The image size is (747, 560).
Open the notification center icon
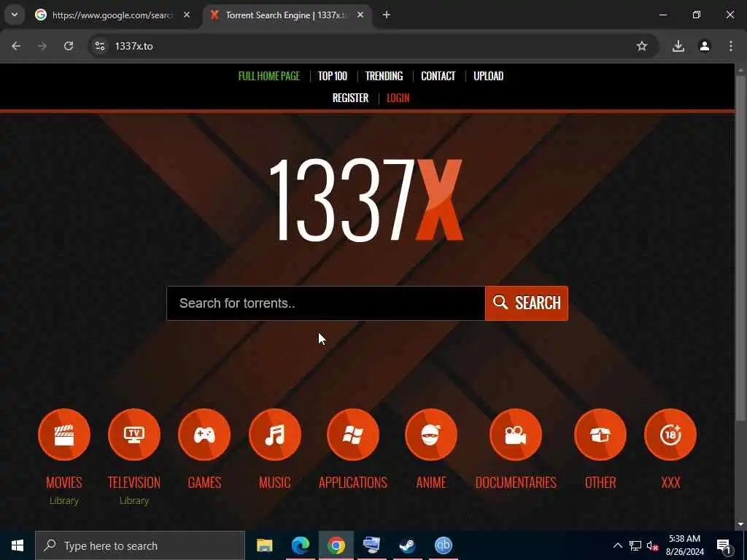[x=724, y=545]
